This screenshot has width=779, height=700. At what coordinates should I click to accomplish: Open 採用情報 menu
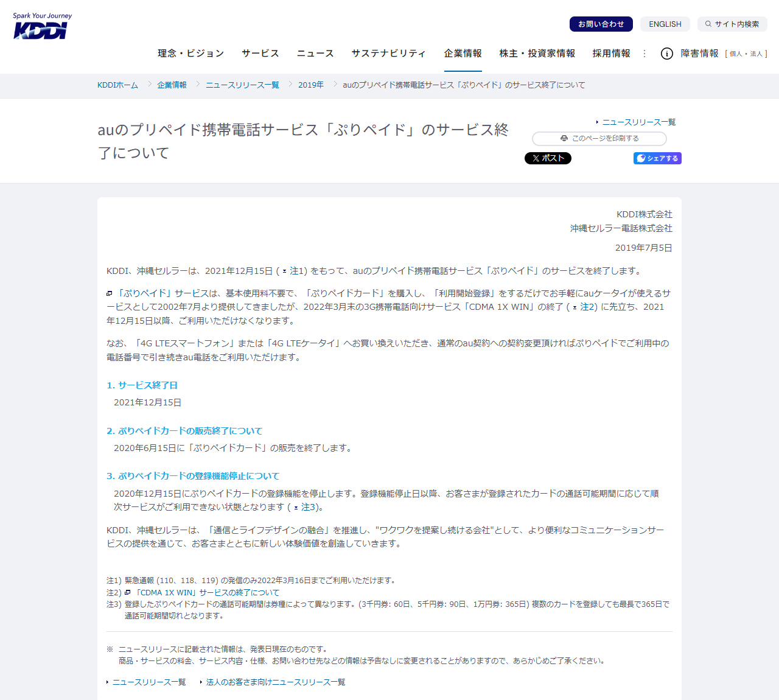[612, 54]
